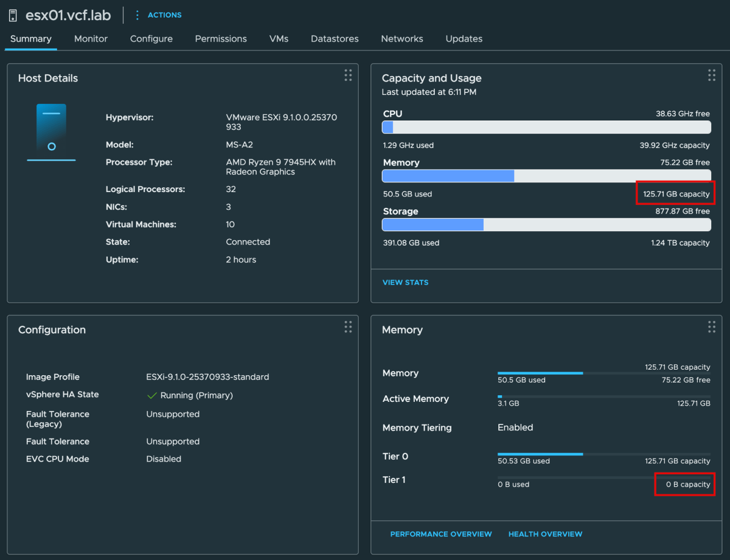
Task: Click the host icon beside esx01.vcf.lab
Action: (x=12, y=15)
